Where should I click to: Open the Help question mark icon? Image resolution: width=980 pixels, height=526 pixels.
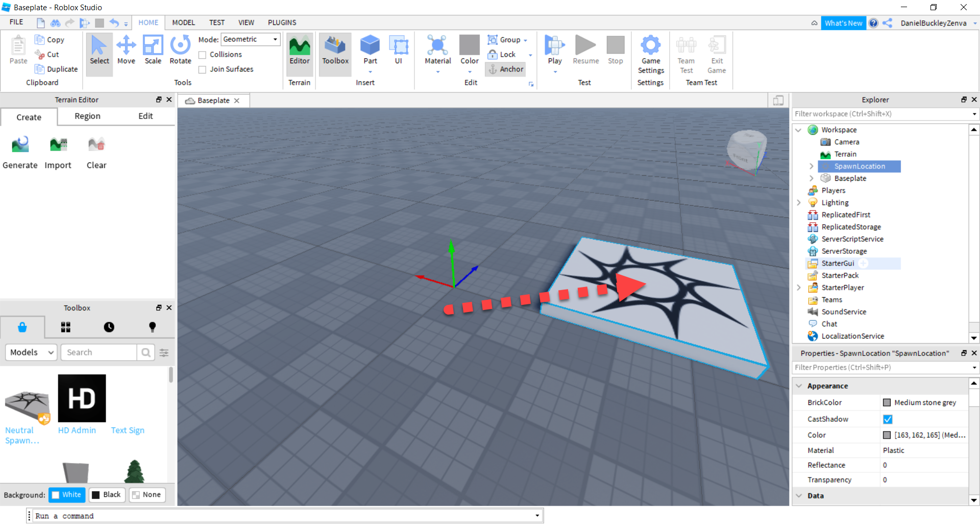pos(874,23)
